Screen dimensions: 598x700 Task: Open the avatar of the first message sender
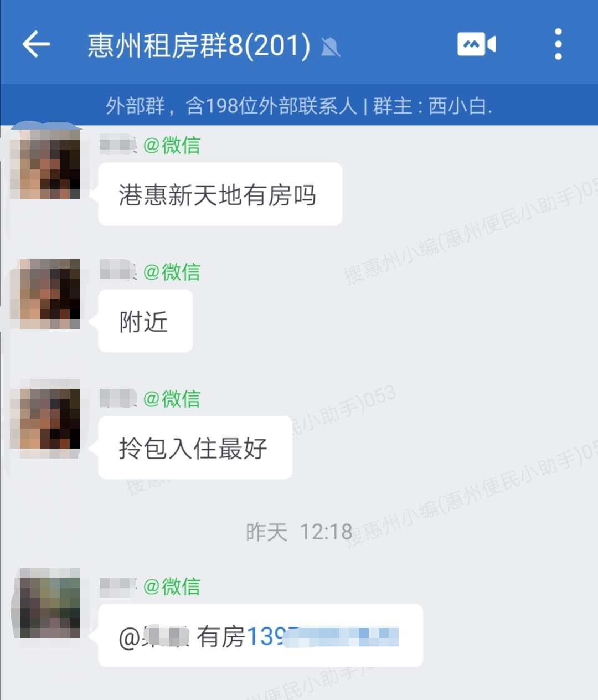click(x=45, y=164)
